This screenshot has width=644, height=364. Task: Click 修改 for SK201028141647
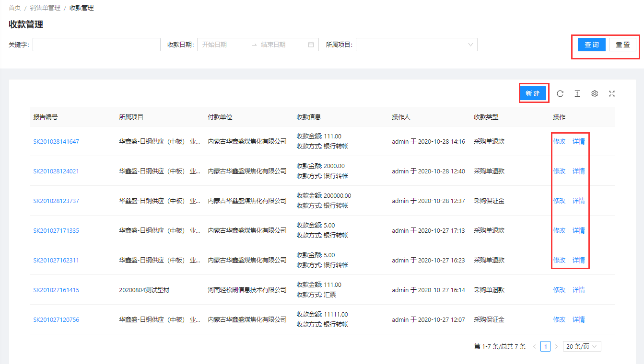[559, 142]
